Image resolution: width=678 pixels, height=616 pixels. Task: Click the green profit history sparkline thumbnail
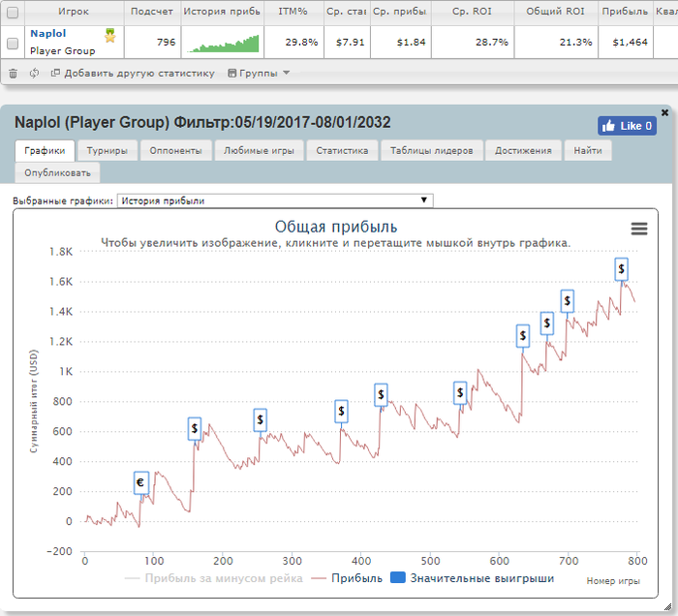click(x=223, y=44)
